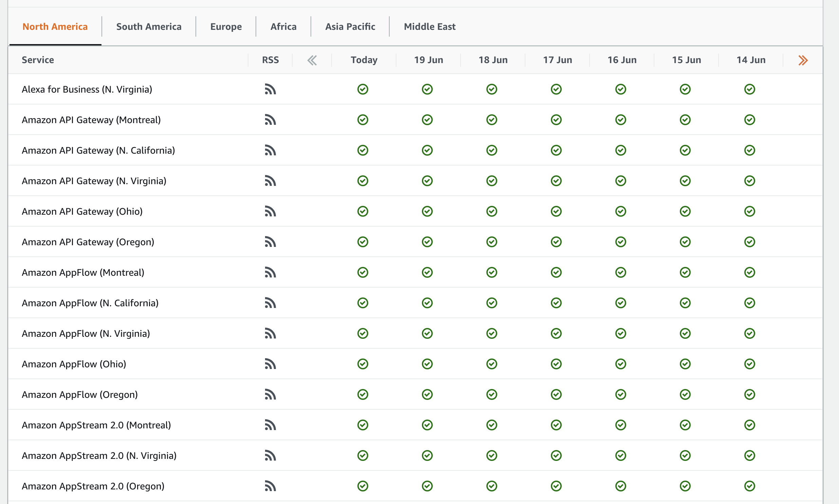This screenshot has height=504, width=839.
Task: Switch to the South America tab
Action: tap(149, 25)
